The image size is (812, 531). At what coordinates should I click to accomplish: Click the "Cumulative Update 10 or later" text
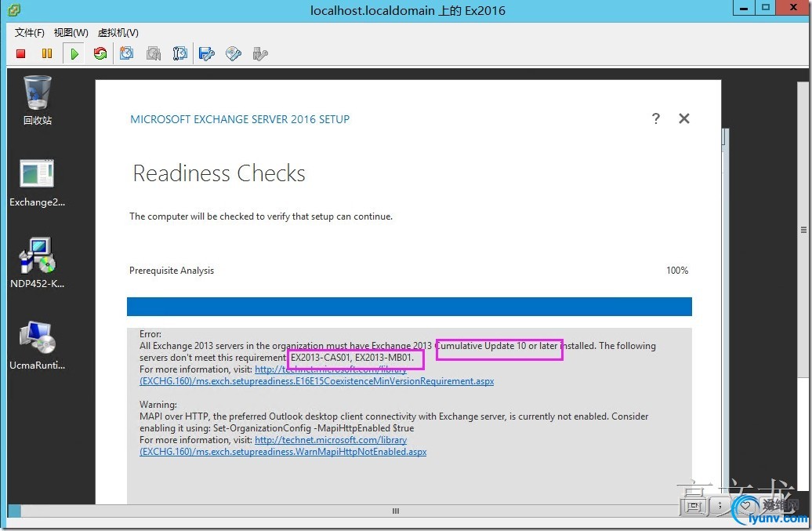tap(497, 346)
